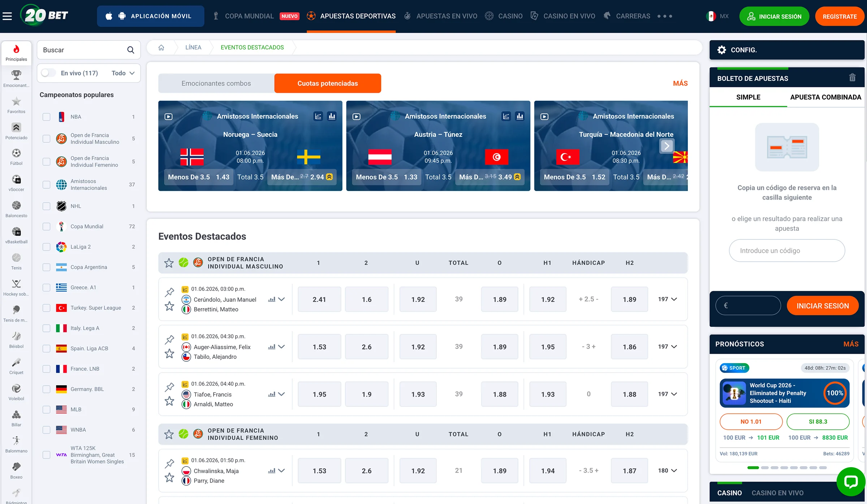Select odds 2.41 for Cerúndolo
The width and height of the screenshot is (867, 504).
[x=319, y=299]
